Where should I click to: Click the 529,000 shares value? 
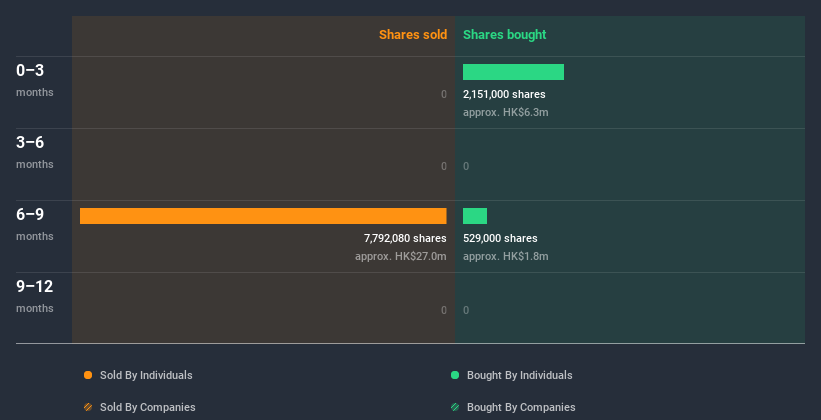[x=500, y=238]
